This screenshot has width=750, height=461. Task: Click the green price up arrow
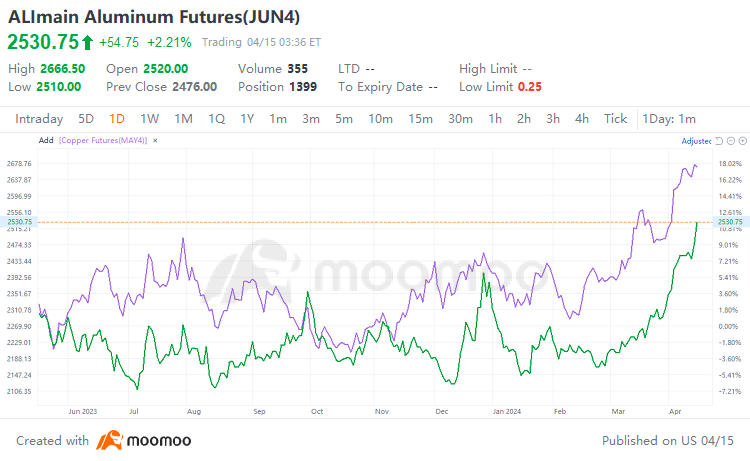click(x=87, y=42)
